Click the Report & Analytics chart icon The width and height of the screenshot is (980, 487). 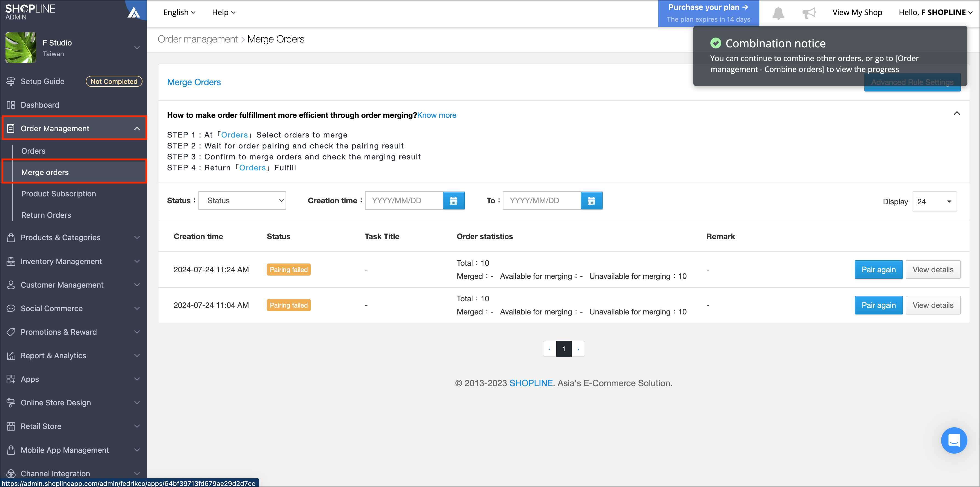[11, 356]
